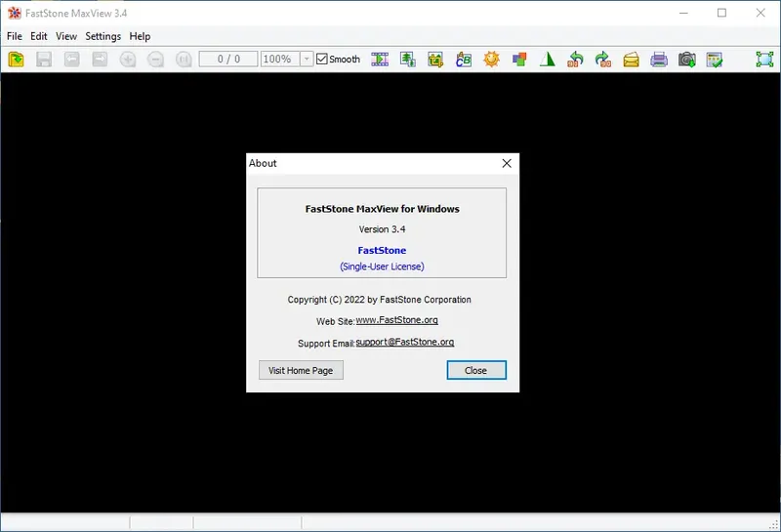Image resolution: width=781 pixels, height=532 pixels.
Task: Click the (Single-User License) text
Action: point(382,266)
